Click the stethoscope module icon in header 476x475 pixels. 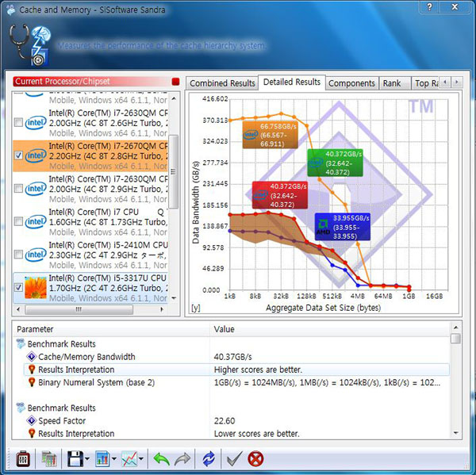29,44
